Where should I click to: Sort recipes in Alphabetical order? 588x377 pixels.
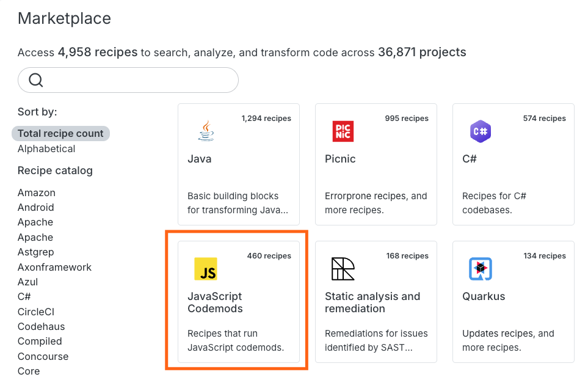46,148
